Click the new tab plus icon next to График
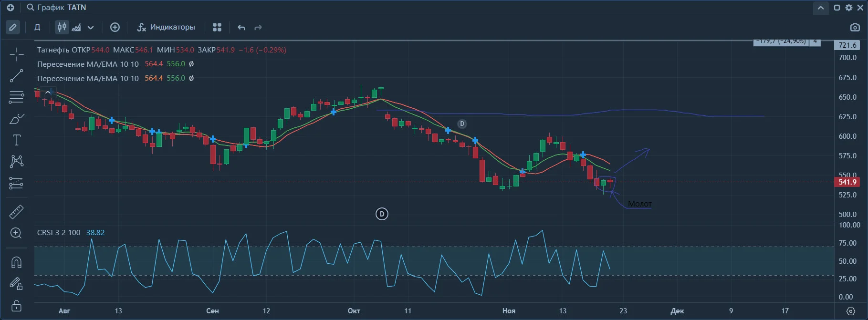This screenshot has width=868, height=320. (x=10, y=8)
